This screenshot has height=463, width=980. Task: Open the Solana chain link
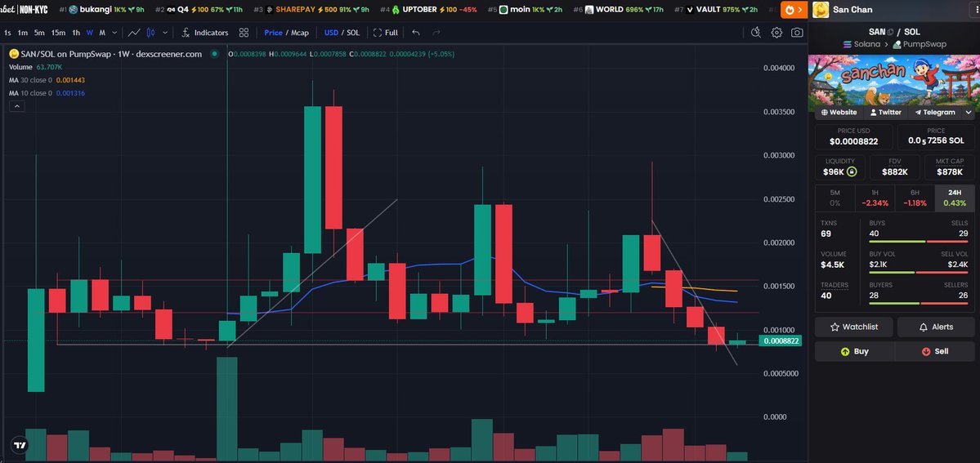pos(861,44)
